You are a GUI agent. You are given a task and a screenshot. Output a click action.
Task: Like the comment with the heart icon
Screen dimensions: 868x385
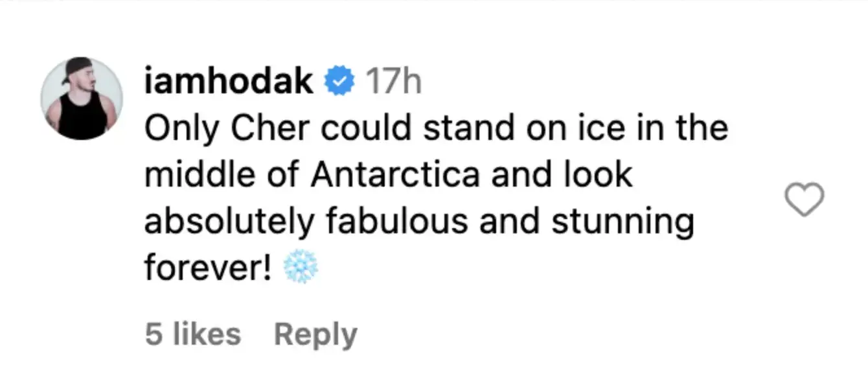click(x=804, y=199)
